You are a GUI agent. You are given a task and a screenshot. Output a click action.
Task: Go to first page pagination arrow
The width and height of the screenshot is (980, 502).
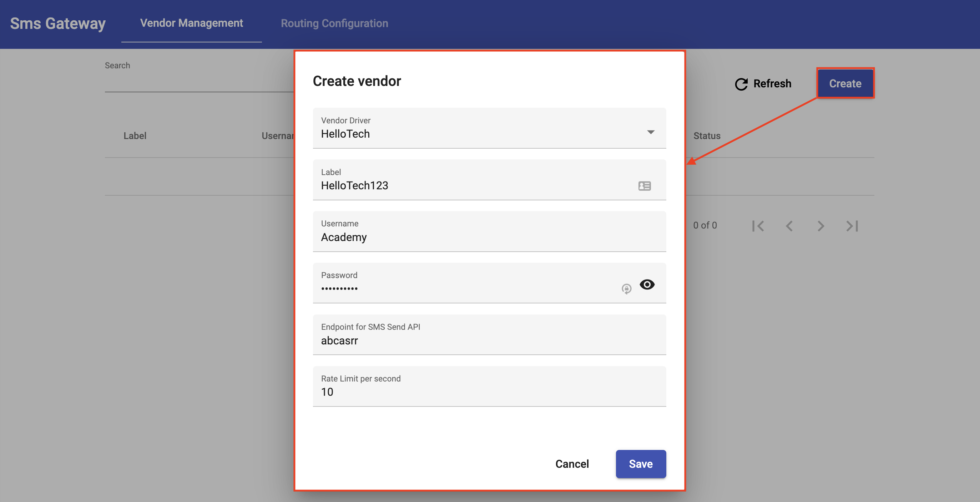[x=758, y=226]
